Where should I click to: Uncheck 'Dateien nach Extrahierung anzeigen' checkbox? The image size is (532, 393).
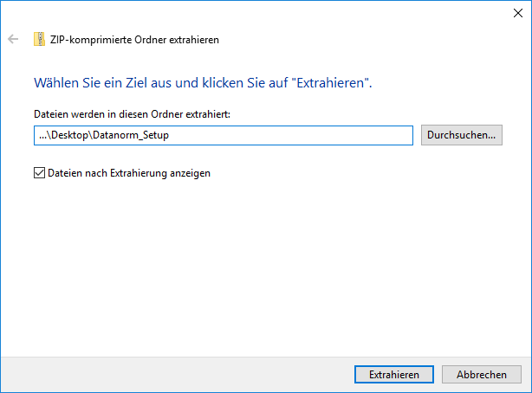click(x=39, y=173)
